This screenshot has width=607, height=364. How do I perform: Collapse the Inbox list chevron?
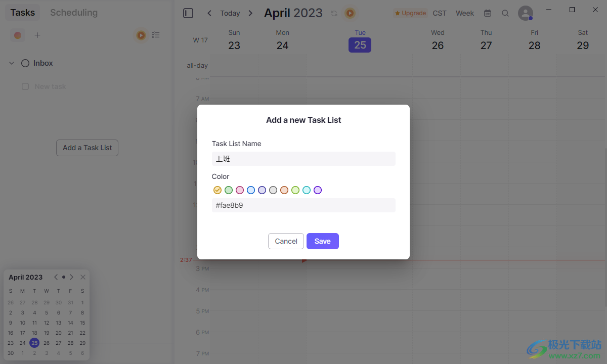coord(12,63)
